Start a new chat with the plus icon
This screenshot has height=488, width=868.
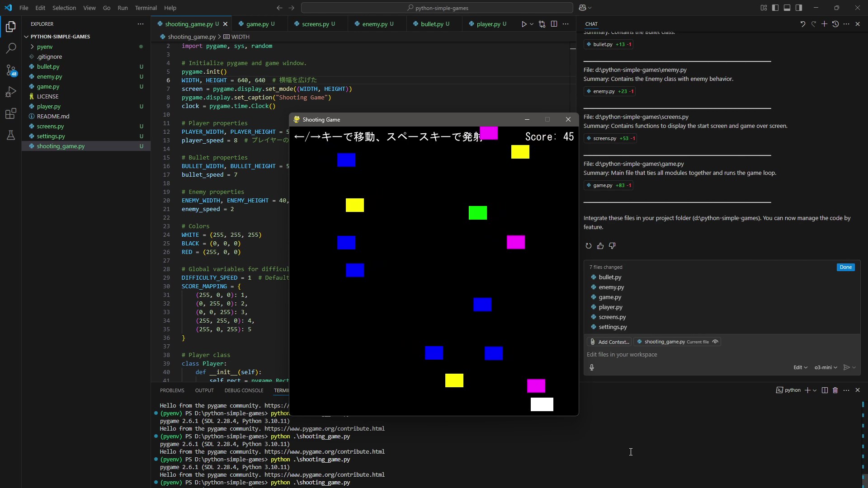[x=824, y=24]
